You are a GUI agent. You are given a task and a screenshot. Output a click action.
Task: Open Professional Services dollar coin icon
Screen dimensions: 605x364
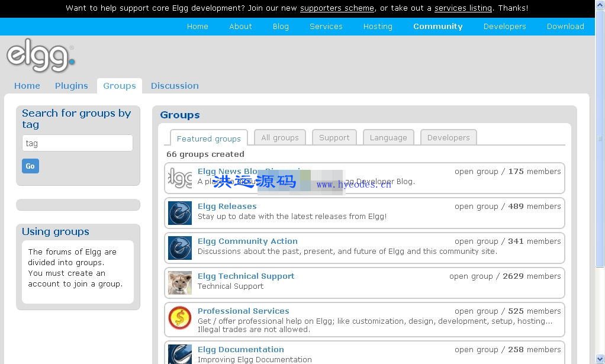pyautogui.click(x=180, y=318)
